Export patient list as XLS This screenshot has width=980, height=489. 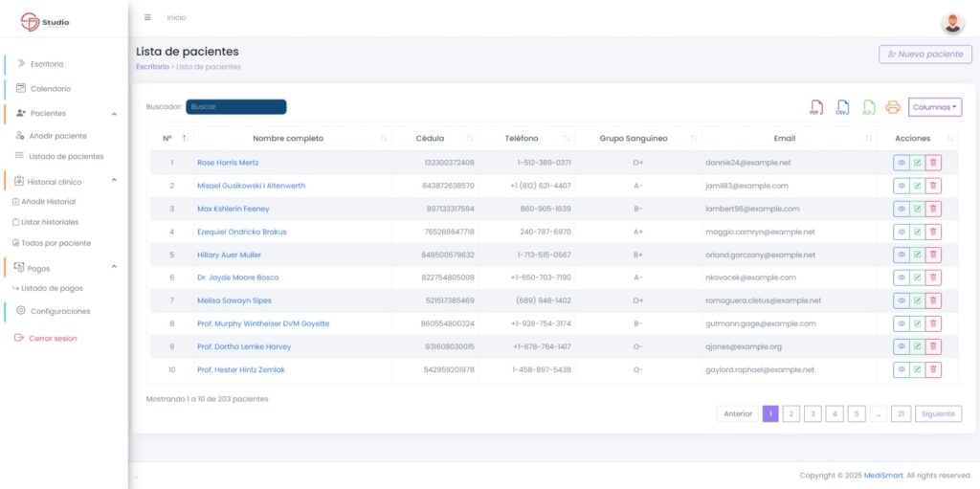point(868,107)
